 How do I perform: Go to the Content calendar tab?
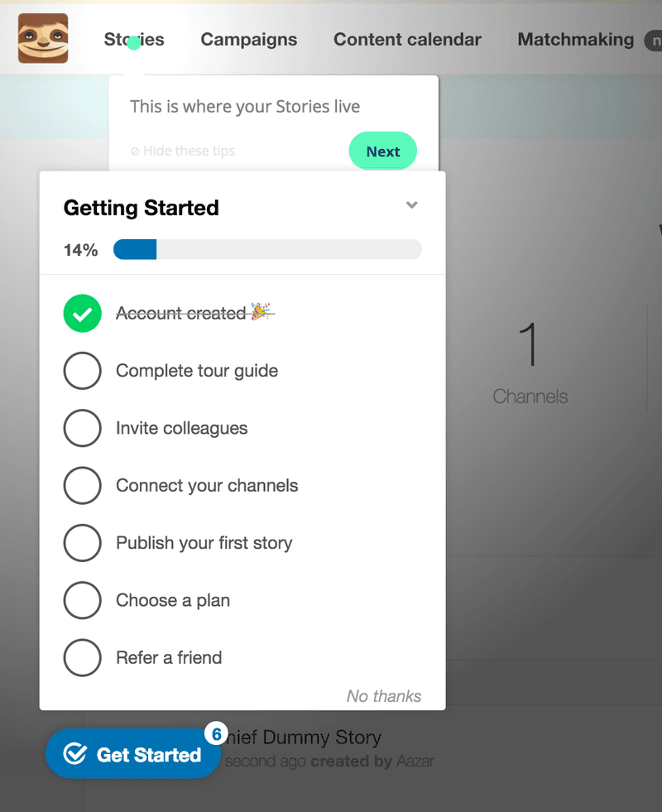[407, 39]
